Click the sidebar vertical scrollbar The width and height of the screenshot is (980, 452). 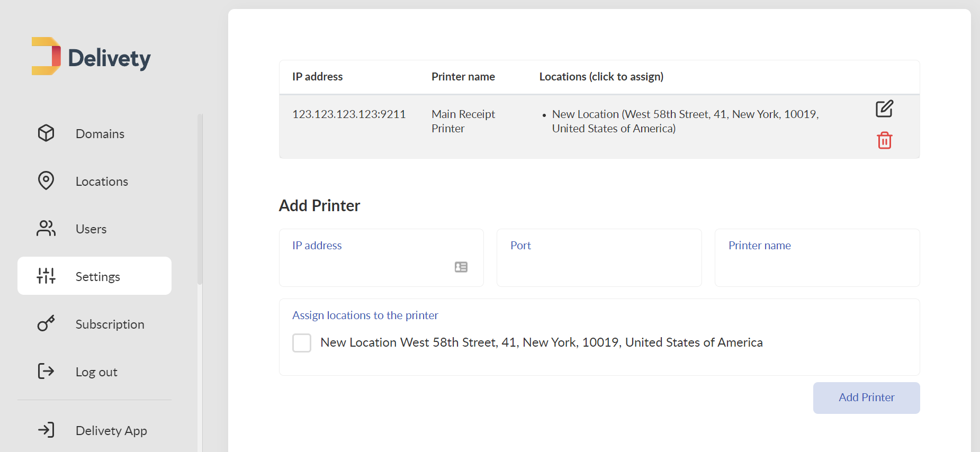tap(200, 199)
